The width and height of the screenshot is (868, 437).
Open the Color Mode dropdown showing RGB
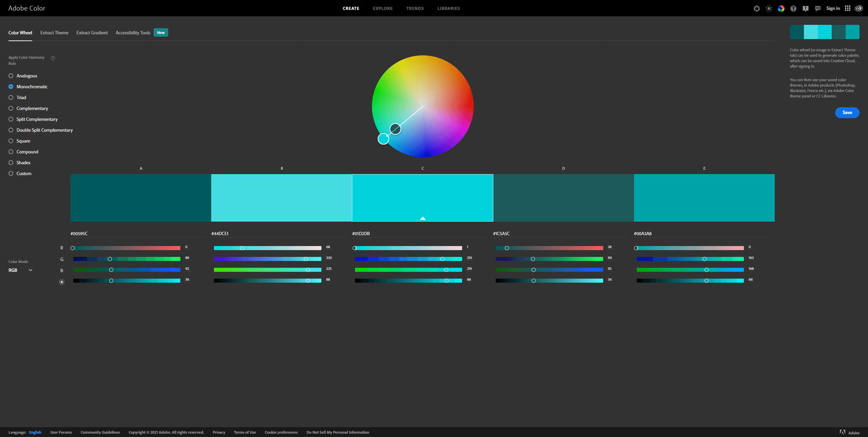point(20,270)
